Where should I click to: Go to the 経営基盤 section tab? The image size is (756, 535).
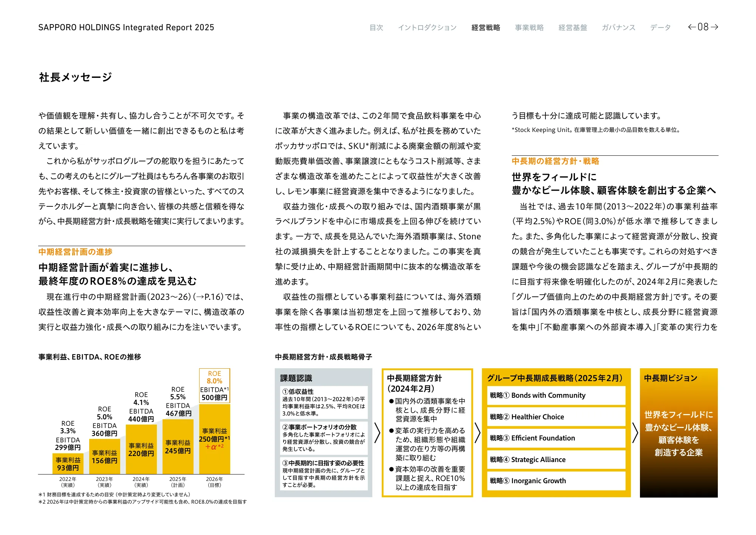573,28
